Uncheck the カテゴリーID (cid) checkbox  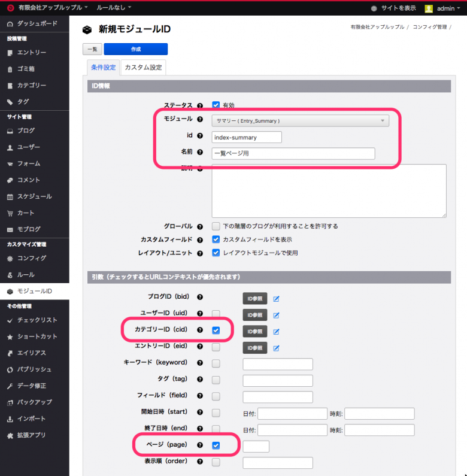[x=216, y=331]
